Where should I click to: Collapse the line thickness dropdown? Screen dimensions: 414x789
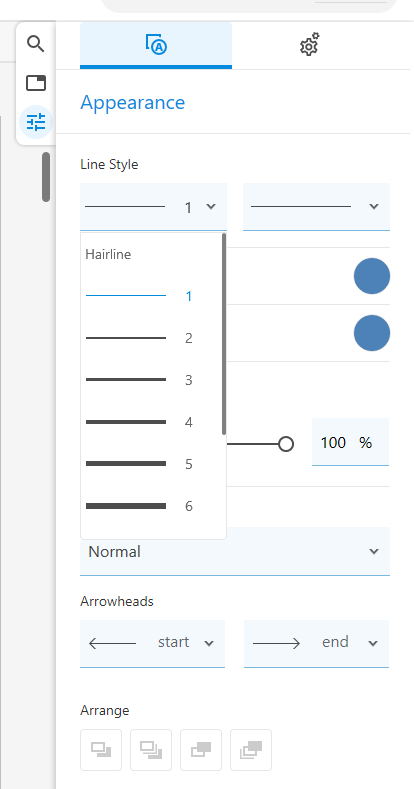coord(153,207)
